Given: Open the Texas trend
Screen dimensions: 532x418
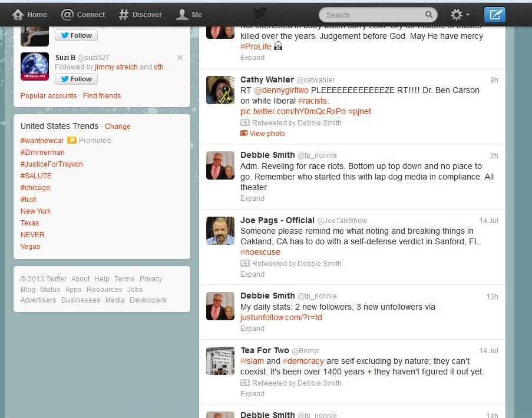Looking at the screenshot, I should point(29,223).
